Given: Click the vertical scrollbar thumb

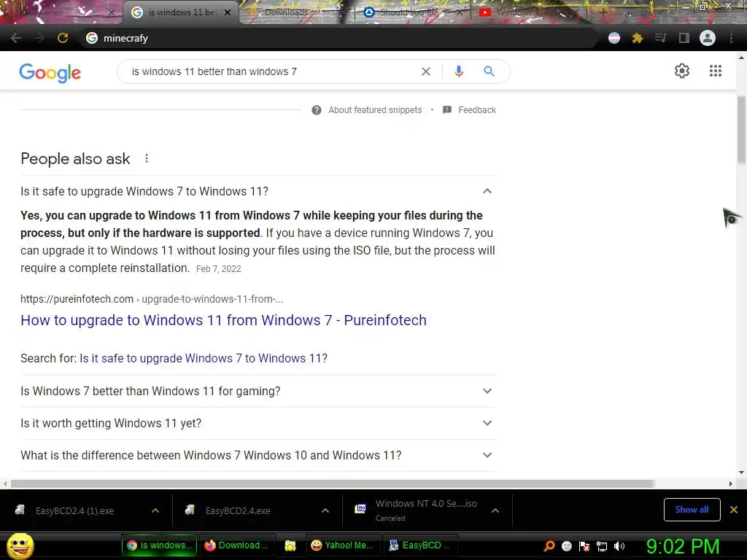Looking at the screenshot, I should [741, 131].
